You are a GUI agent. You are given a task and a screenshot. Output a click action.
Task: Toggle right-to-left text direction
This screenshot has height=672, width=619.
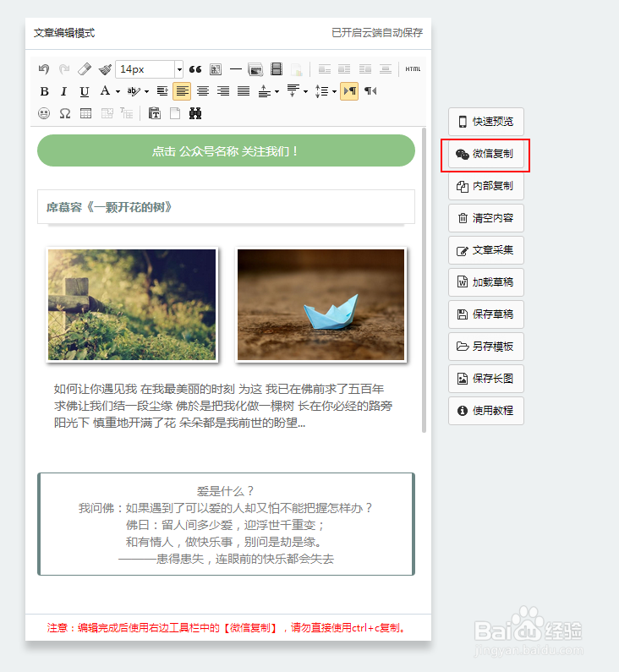370,91
